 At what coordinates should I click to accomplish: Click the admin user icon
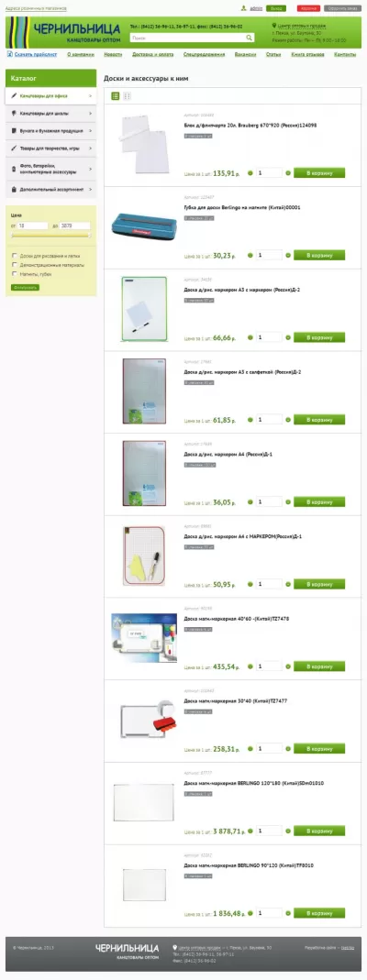click(243, 8)
